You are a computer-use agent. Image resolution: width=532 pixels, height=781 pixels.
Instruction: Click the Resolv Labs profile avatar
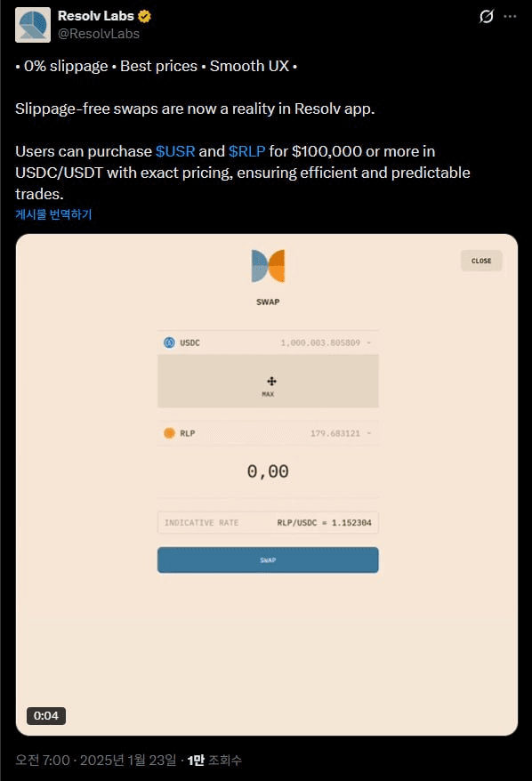pyautogui.click(x=32, y=25)
